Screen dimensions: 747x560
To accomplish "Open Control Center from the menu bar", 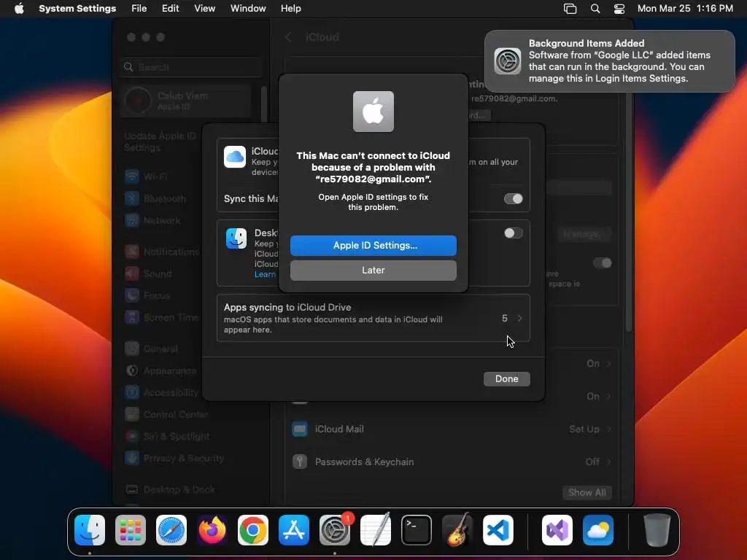I will tap(619, 9).
